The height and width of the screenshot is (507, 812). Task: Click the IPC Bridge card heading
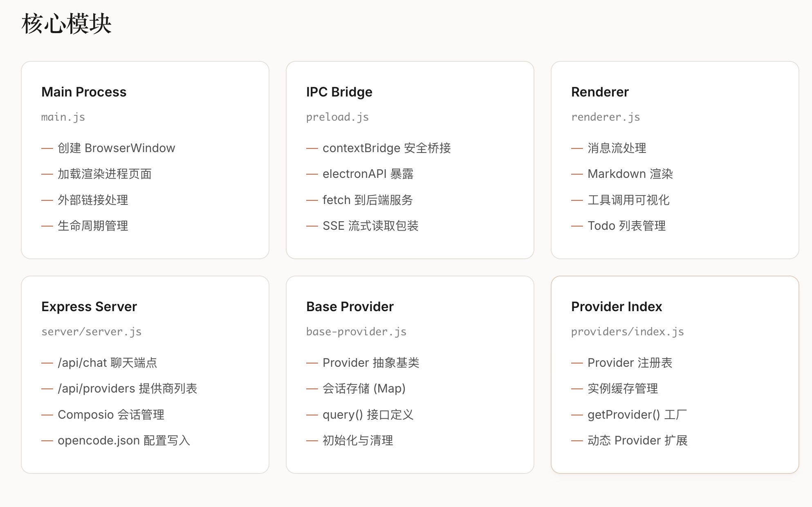339,92
